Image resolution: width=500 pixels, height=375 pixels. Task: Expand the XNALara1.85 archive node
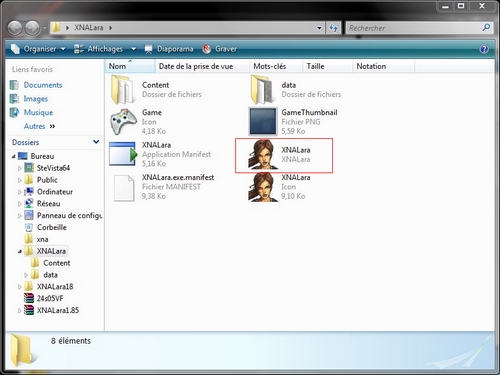[x=20, y=311]
